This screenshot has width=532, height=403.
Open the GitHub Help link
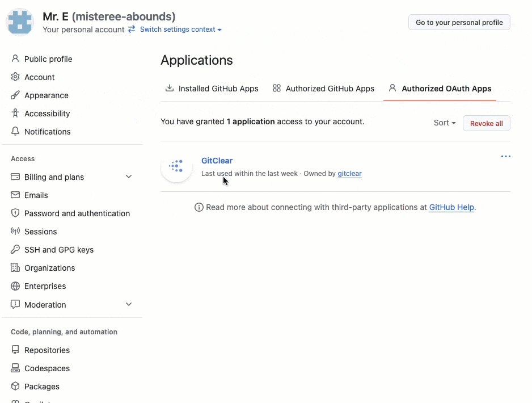pyautogui.click(x=451, y=208)
